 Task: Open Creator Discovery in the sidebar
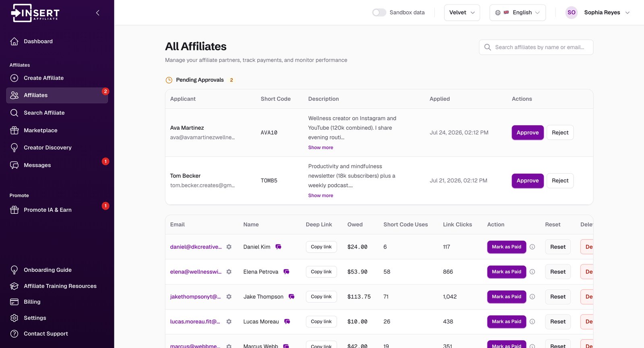coord(57,148)
